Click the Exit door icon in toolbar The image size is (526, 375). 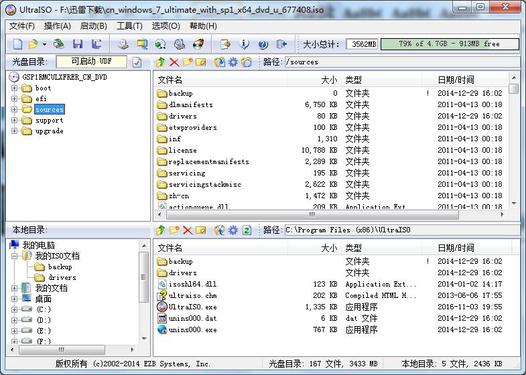click(x=281, y=44)
